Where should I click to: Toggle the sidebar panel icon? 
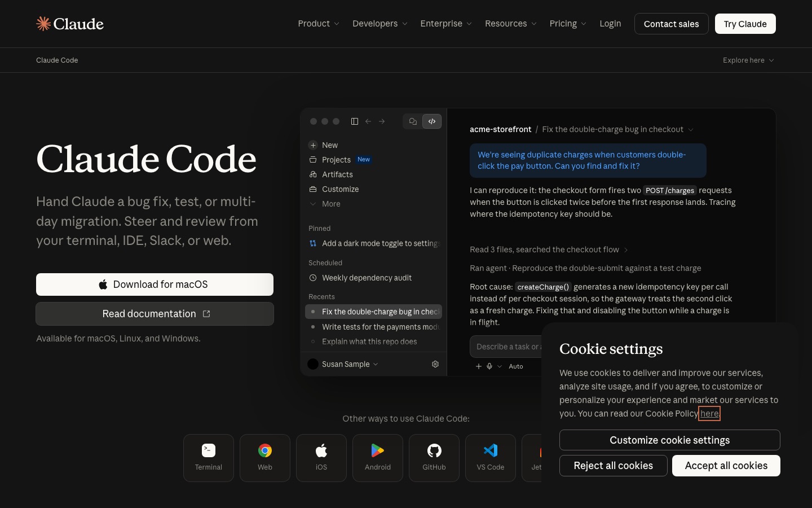tap(355, 121)
